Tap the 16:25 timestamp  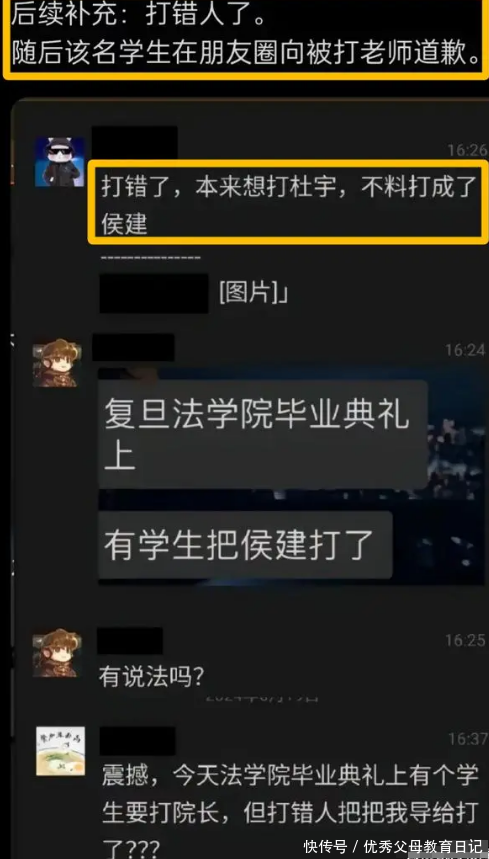point(465,640)
